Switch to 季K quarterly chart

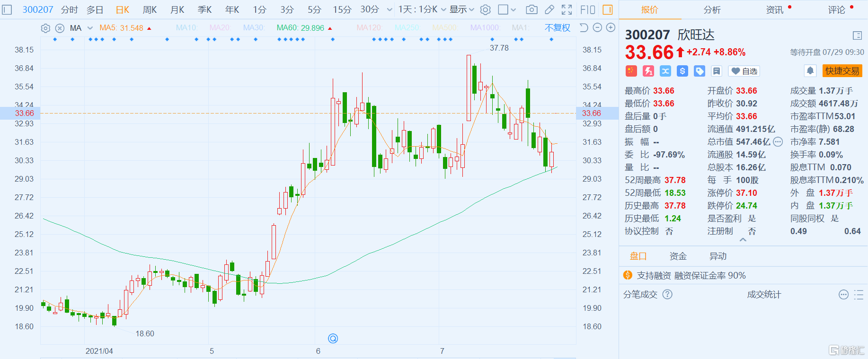point(204,9)
